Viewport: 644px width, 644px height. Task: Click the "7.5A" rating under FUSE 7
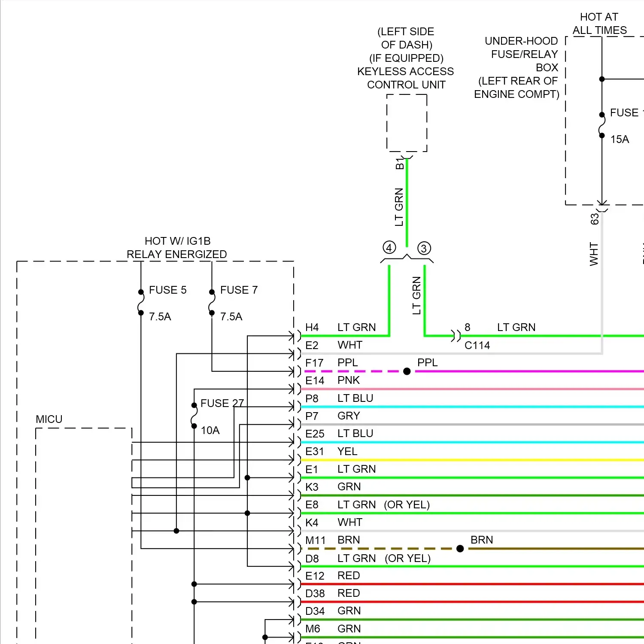coord(231,317)
